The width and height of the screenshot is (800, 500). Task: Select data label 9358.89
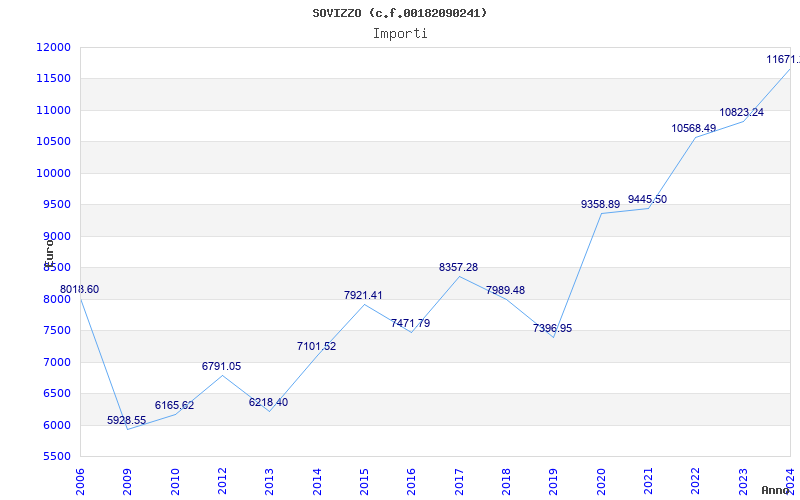point(601,205)
